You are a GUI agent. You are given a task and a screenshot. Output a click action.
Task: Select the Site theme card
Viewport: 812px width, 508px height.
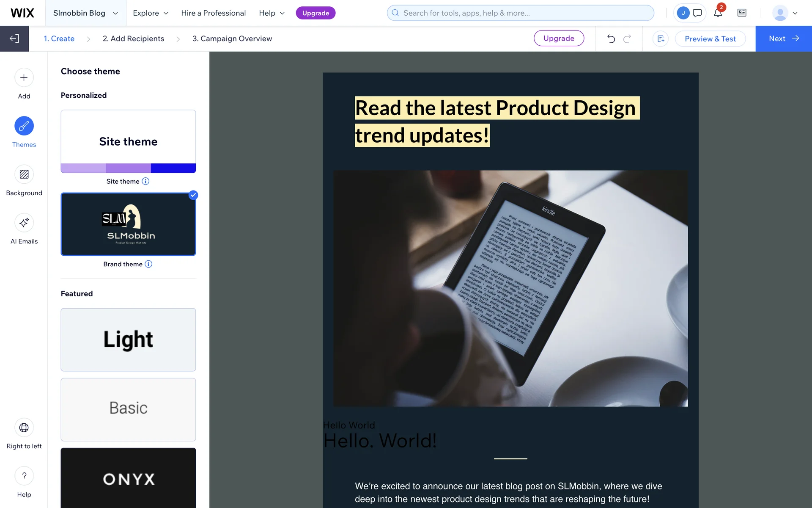[x=128, y=141]
